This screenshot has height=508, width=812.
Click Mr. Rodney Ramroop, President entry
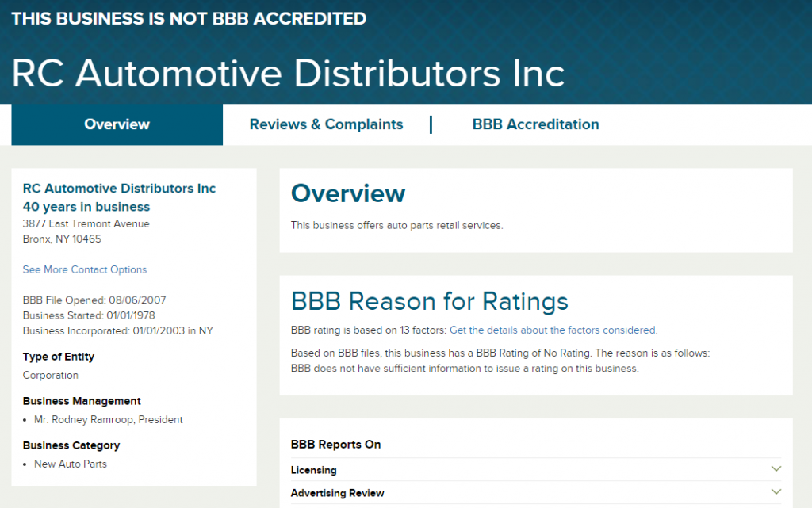108,419
